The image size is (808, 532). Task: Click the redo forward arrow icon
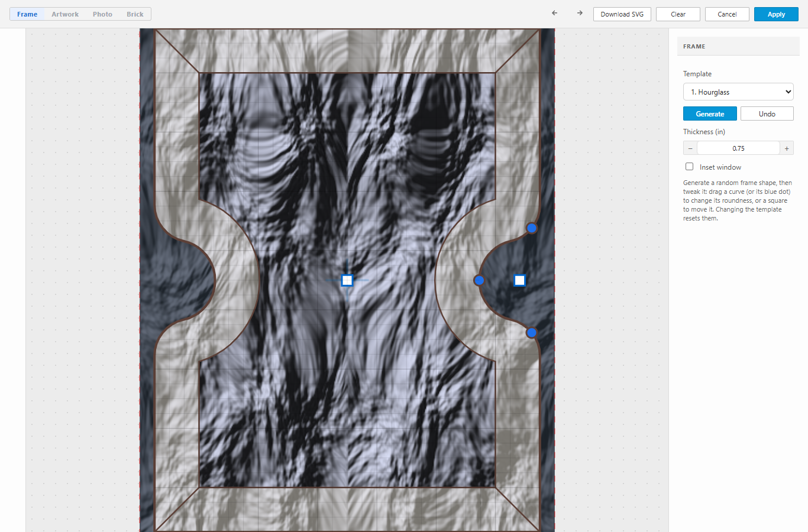point(580,13)
